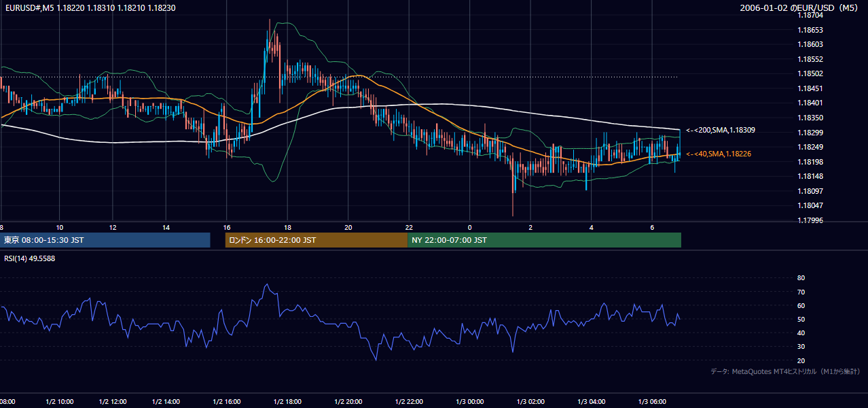Image resolution: width=868 pixels, height=408 pixels.
Task: Click the hour 16 chart axis tick
Action: (x=227, y=227)
